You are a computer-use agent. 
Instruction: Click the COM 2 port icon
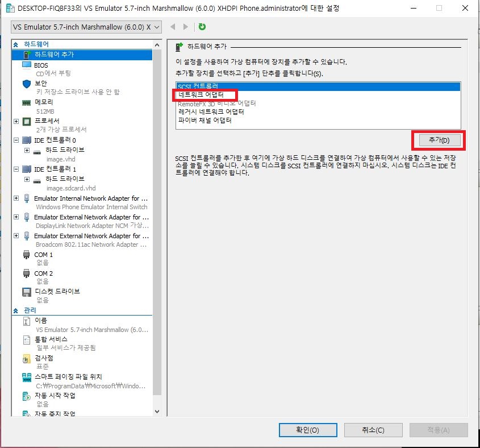[x=27, y=273]
